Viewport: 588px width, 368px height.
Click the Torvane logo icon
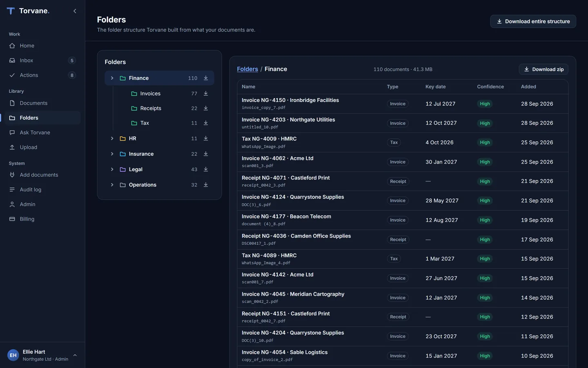(x=11, y=11)
